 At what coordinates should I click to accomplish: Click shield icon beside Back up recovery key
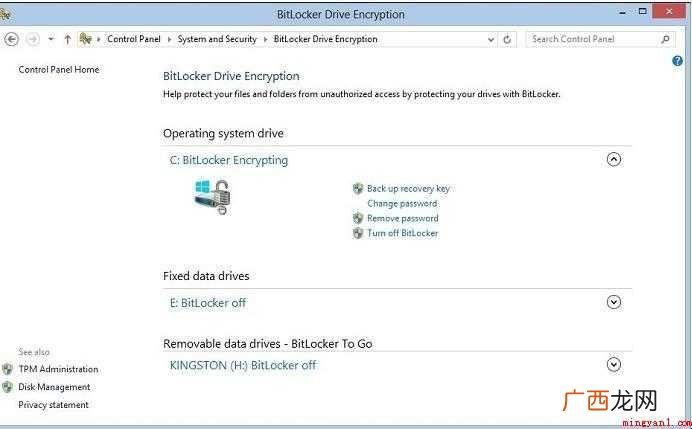[x=358, y=188]
